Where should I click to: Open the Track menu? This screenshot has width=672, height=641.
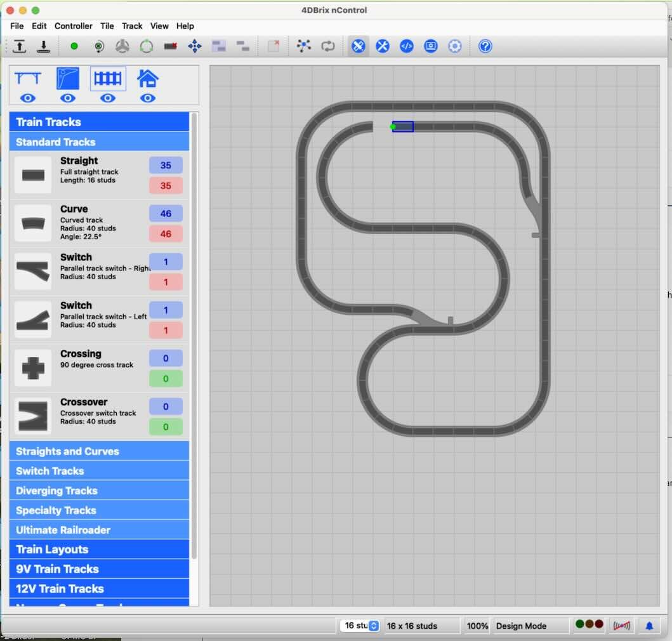click(132, 26)
